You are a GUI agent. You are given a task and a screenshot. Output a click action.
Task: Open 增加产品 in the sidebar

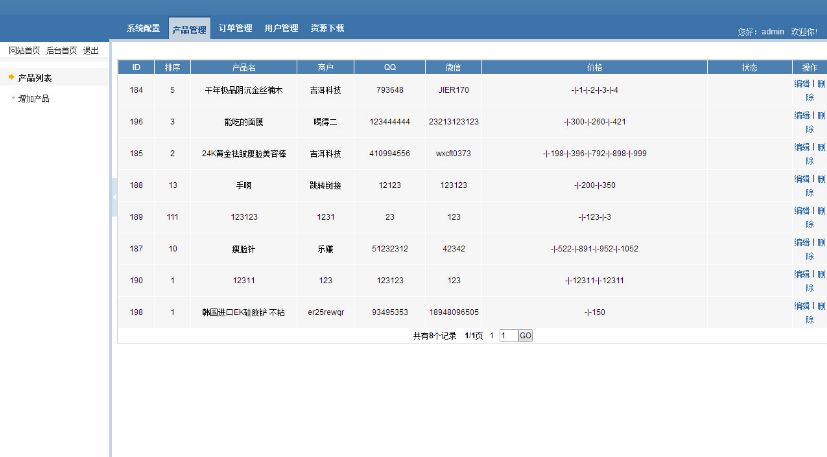pos(34,99)
